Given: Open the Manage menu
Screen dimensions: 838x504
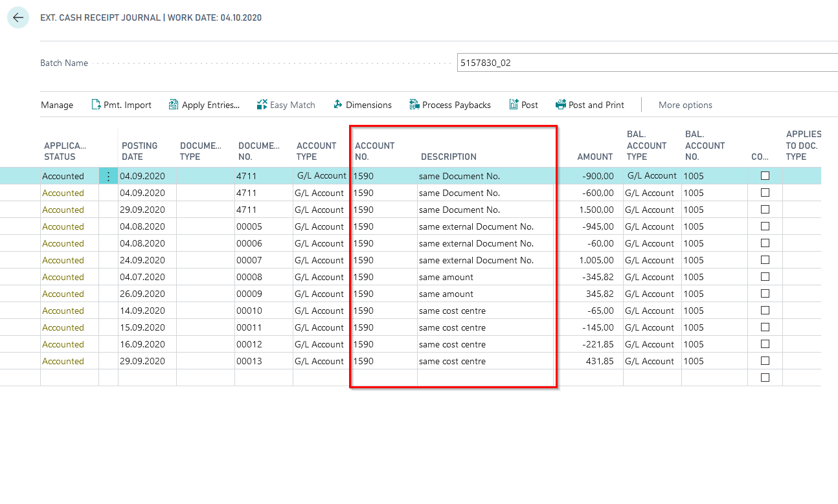Looking at the screenshot, I should click(57, 105).
